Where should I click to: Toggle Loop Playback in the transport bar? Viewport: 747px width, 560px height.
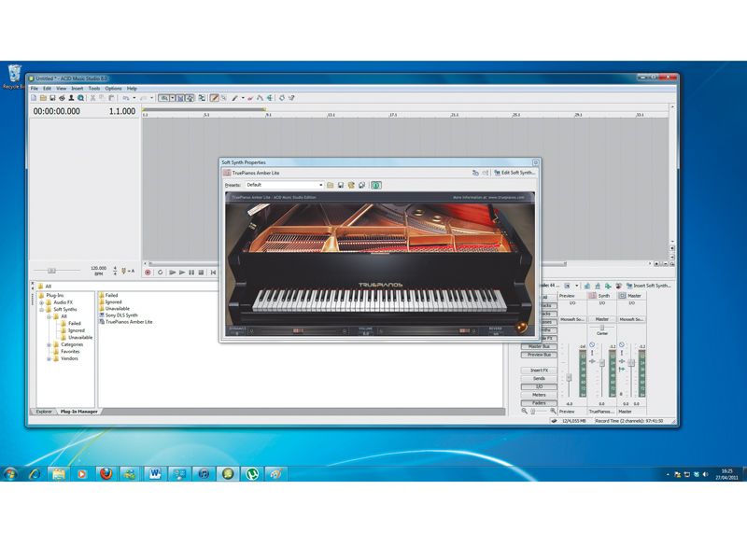pos(160,273)
